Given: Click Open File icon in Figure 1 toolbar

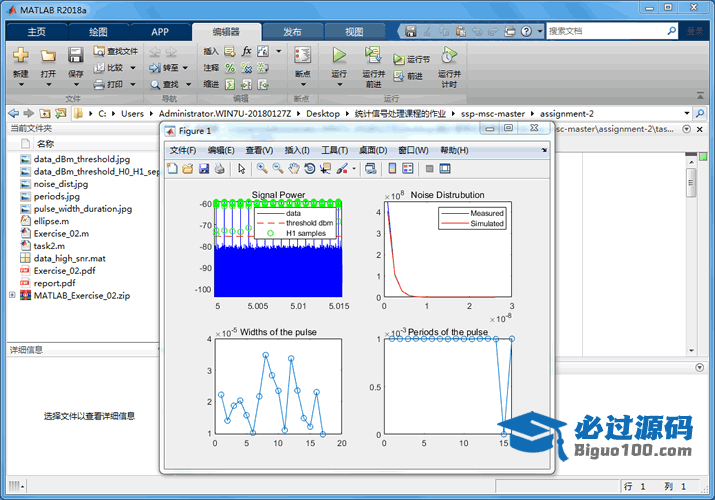Looking at the screenshot, I should 187,169.
